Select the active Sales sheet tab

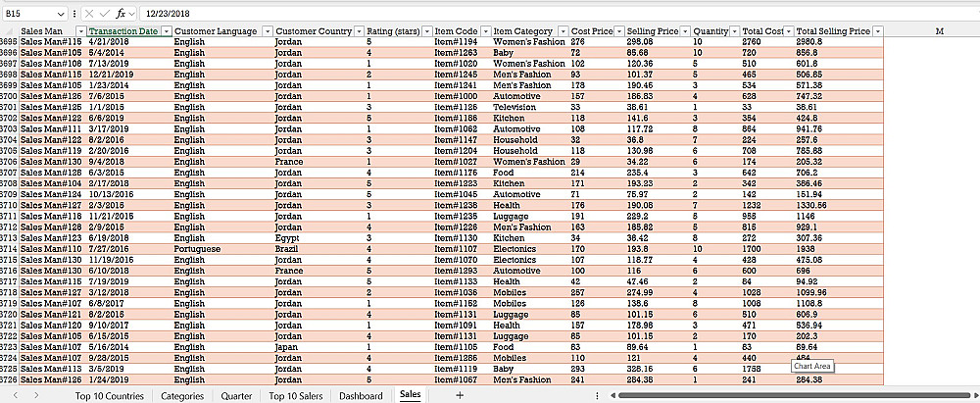click(x=410, y=394)
